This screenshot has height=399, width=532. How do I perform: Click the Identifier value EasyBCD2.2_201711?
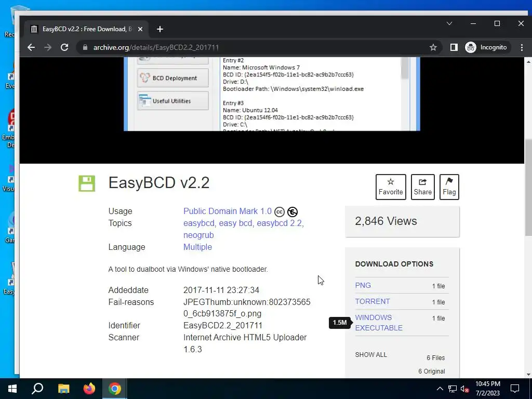[223, 325]
